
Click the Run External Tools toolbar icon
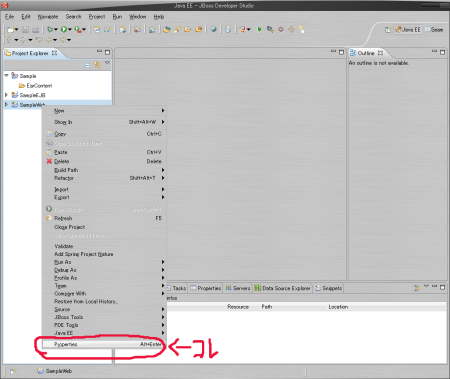pyautogui.click(x=77, y=29)
